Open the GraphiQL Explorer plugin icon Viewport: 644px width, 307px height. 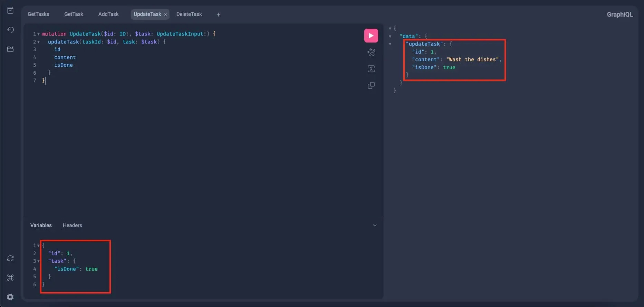[10, 49]
